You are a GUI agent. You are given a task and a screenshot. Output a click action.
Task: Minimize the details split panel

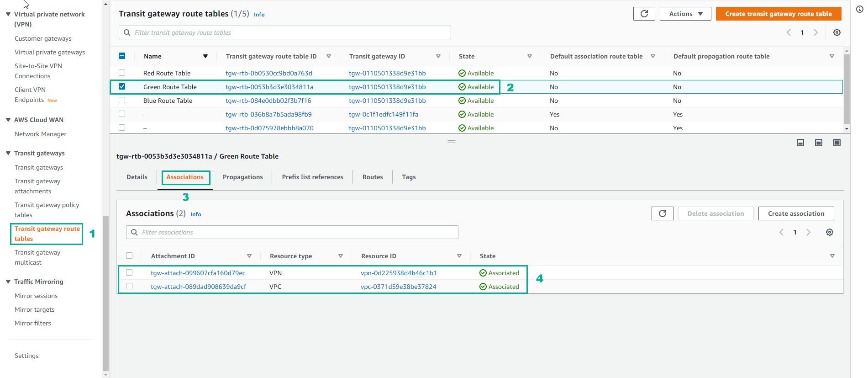tap(800, 143)
